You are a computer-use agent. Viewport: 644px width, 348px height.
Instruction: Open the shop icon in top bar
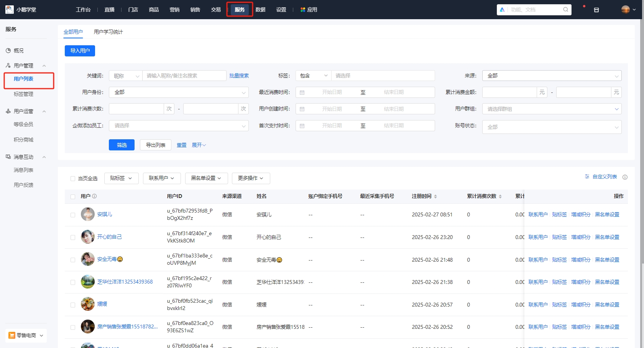coord(596,10)
